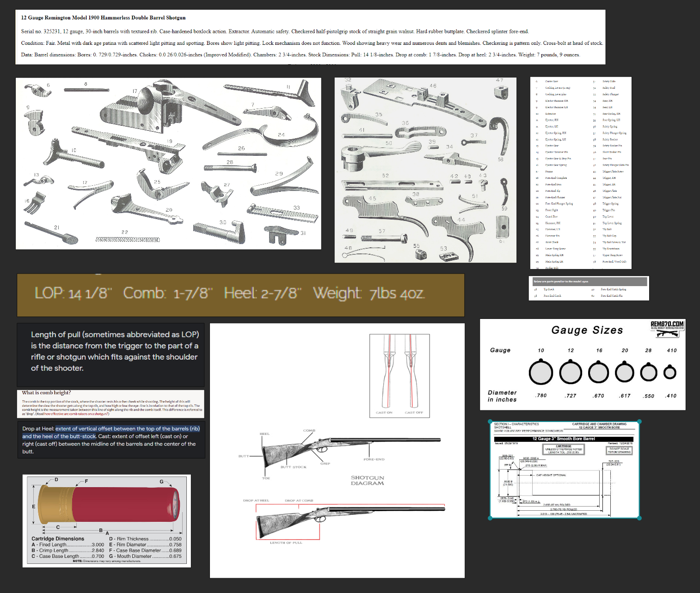Click the bottom-right resize handle of the SAAMI drawing
Screen dimensions: 700x593
click(x=639, y=518)
